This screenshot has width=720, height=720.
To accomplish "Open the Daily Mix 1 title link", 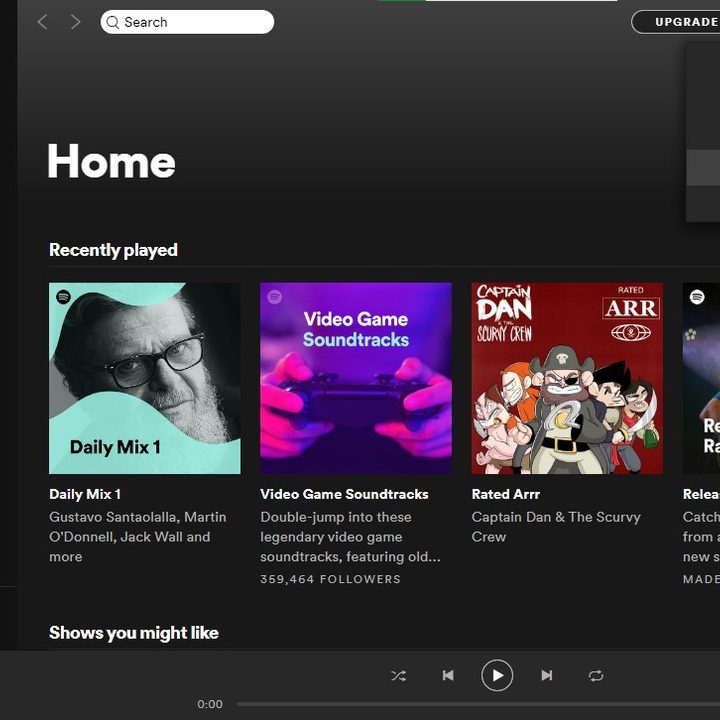I will pyautogui.click(x=85, y=494).
